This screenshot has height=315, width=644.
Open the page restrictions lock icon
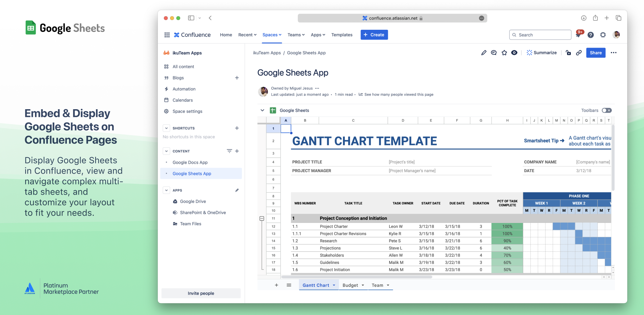(x=568, y=52)
